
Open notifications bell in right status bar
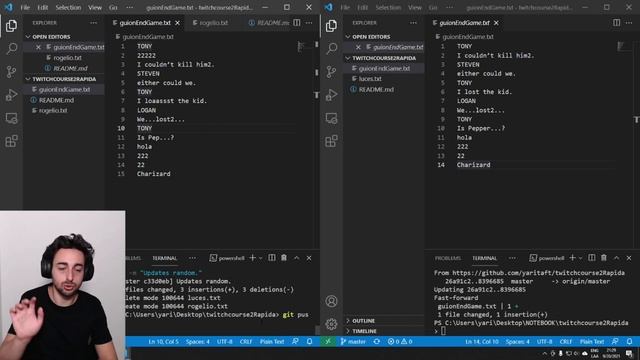click(629, 341)
